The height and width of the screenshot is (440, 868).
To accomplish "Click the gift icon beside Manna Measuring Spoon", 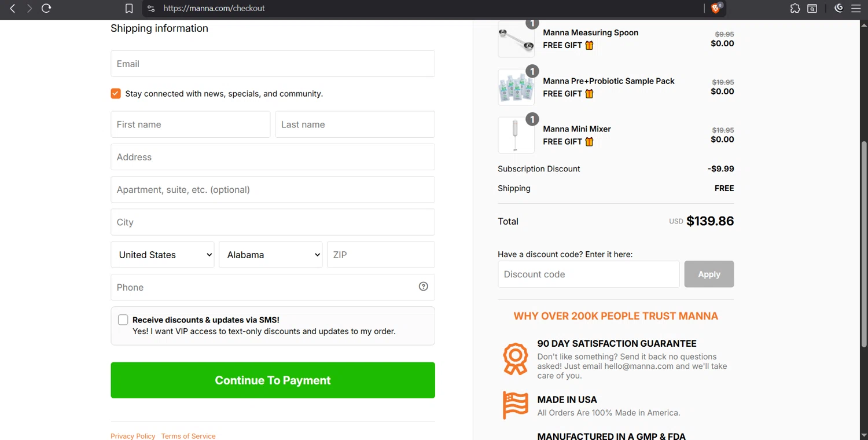I will [589, 45].
